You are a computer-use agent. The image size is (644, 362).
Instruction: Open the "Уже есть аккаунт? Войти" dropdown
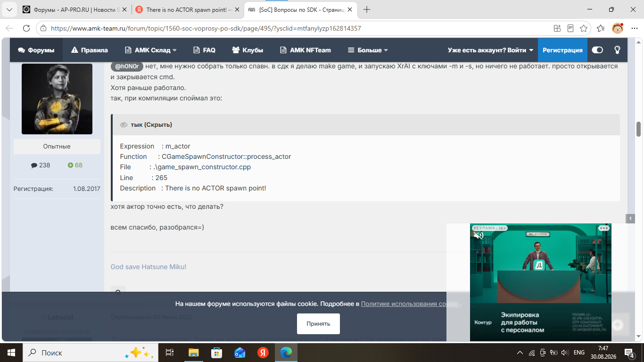(x=490, y=50)
